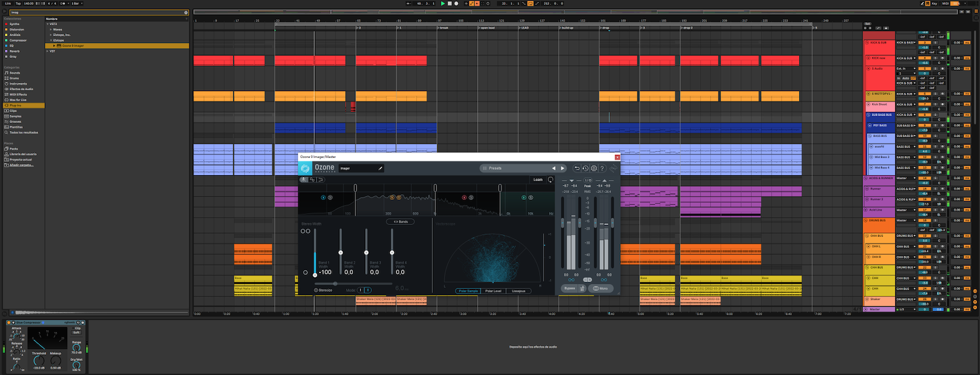Toggle band 3 power in Ozone spectrum
980x375 pixels.
[x=464, y=197]
